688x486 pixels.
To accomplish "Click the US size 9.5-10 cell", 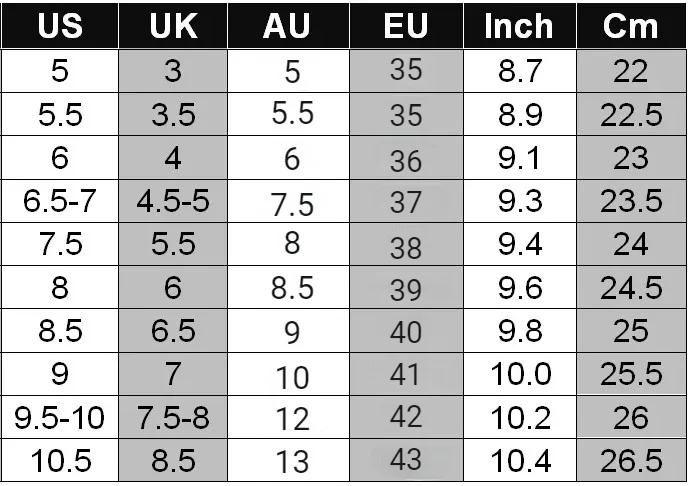I will coord(60,417).
